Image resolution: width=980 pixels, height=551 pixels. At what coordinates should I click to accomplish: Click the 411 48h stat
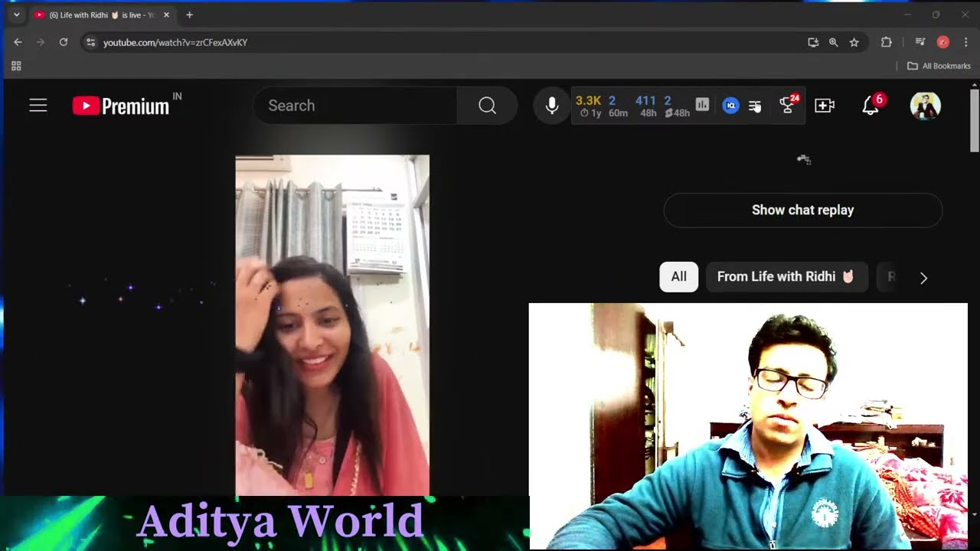click(645, 106)
